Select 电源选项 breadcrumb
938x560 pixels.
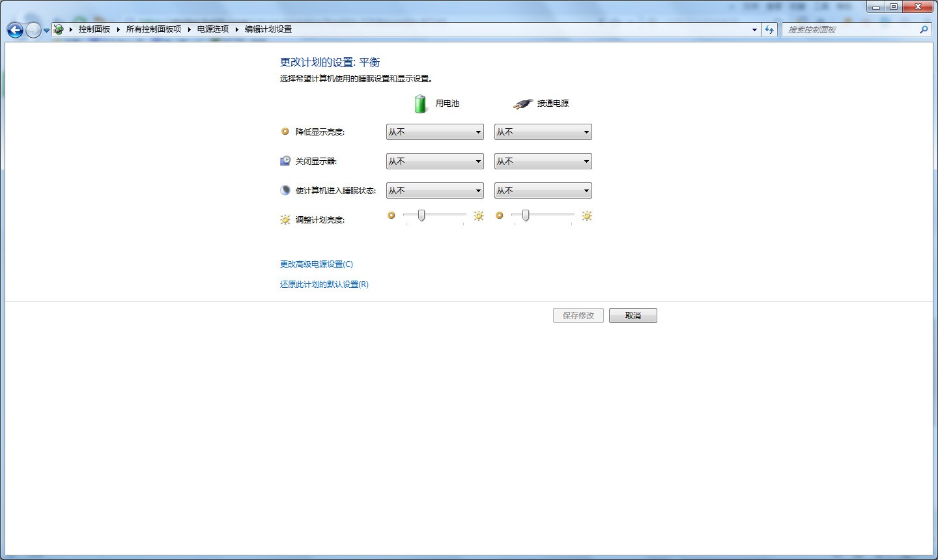coord(213,29)
